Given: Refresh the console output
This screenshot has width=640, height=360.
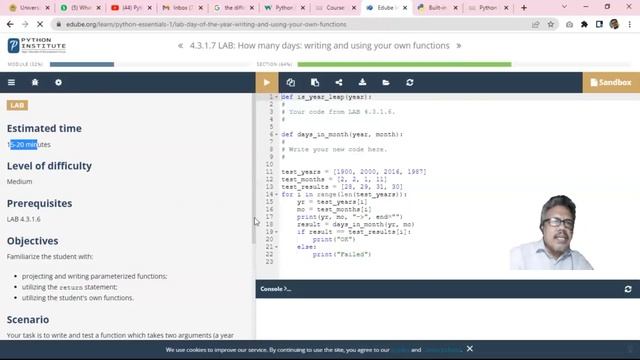Looking at the screenshot, I should 628,289.
